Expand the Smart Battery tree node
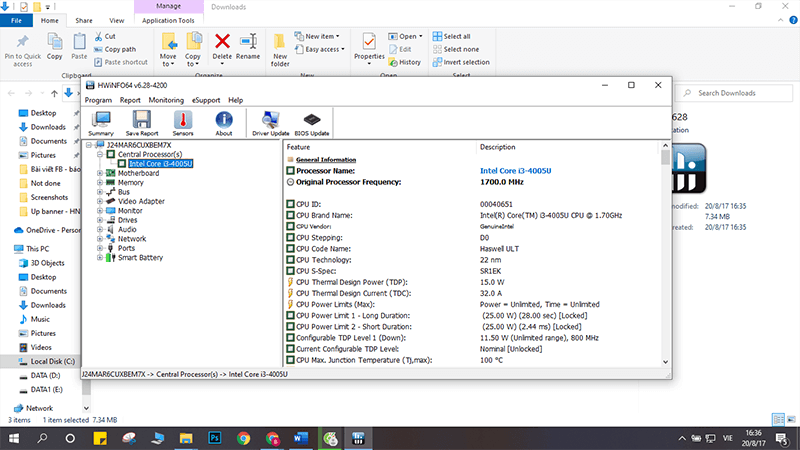Screen dimensions: 800x450 point(100,258)
